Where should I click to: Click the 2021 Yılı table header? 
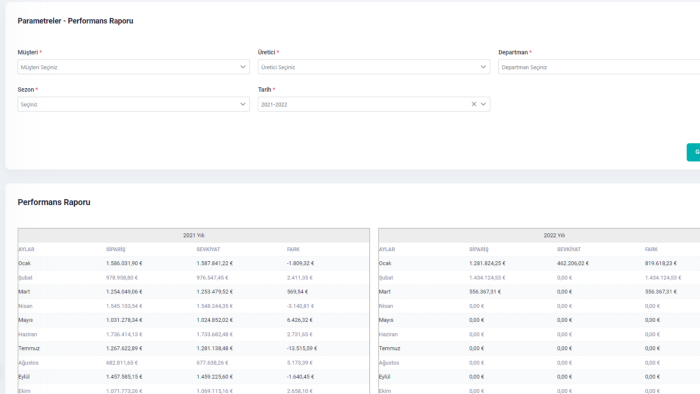coord(194,235)
